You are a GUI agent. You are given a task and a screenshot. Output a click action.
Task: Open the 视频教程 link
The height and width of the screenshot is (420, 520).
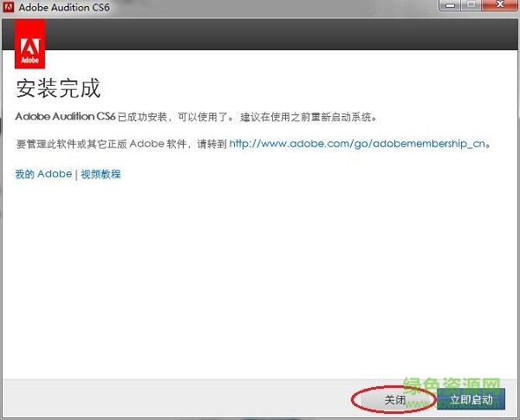(101, 174)
